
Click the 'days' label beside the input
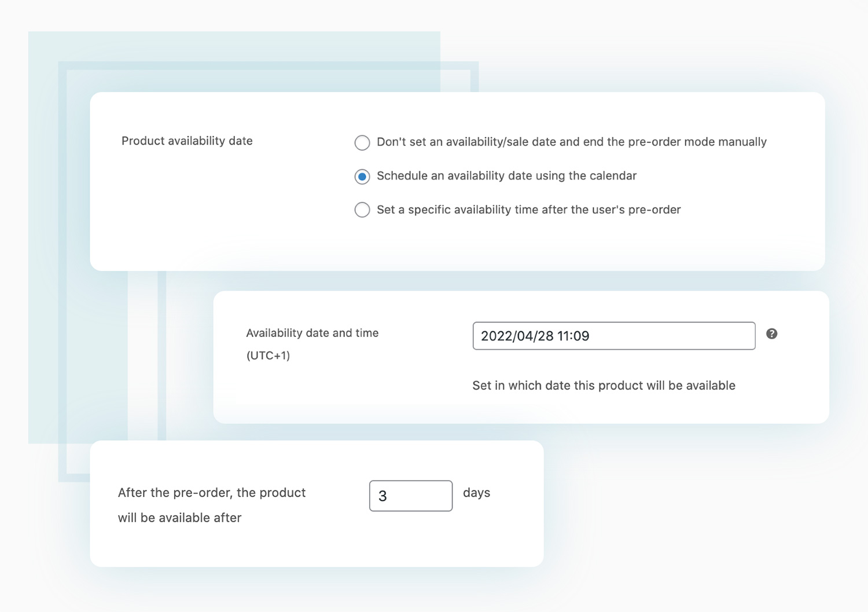point(476,493)
